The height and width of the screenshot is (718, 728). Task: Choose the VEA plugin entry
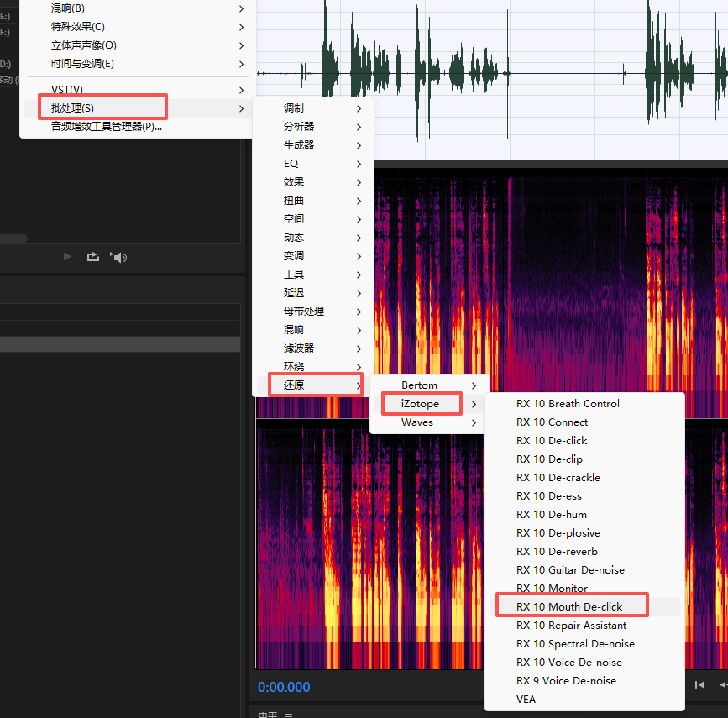[x=584, y=700]
